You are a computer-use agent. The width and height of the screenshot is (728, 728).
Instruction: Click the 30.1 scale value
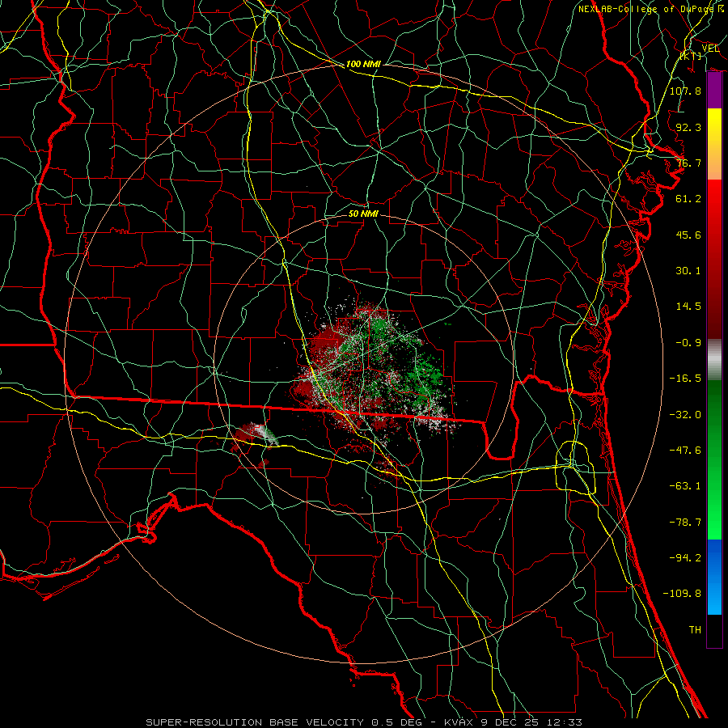tap(688, 271)
